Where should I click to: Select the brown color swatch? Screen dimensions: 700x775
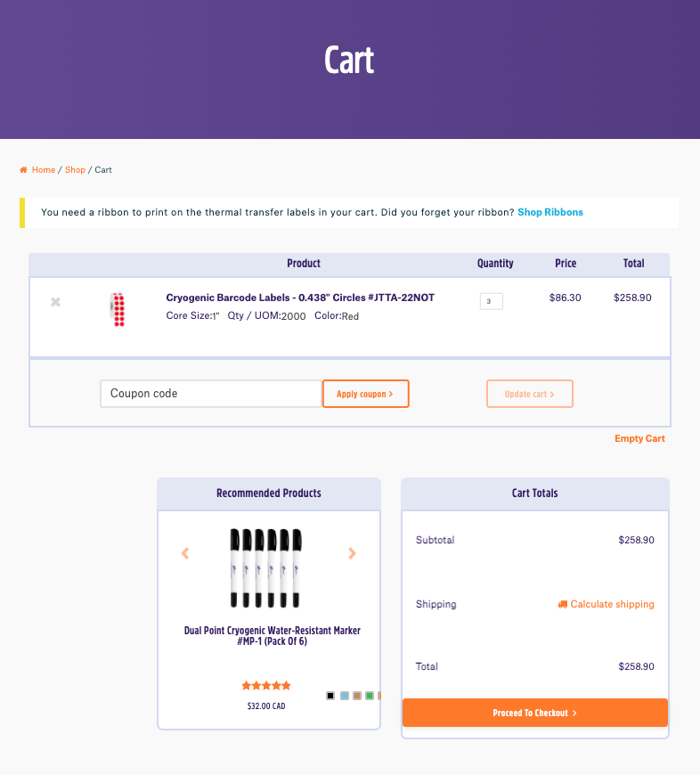click(x=356, y=696)
